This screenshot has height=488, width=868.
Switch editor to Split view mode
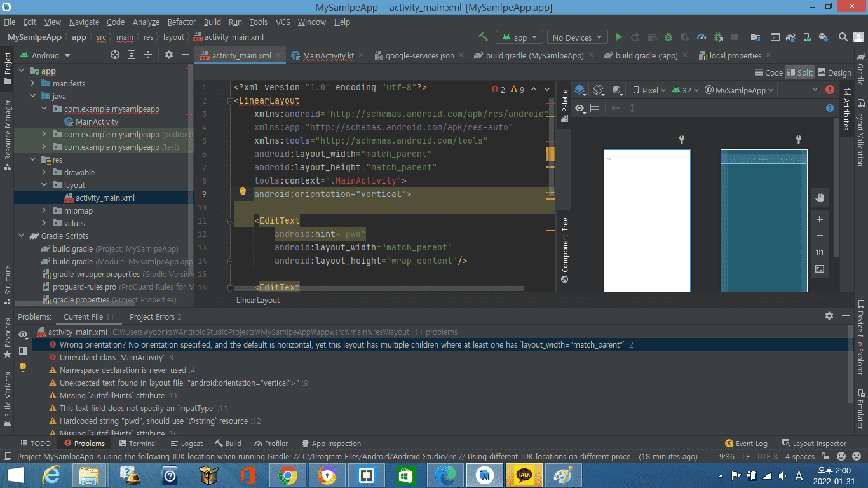coord(799,72)
